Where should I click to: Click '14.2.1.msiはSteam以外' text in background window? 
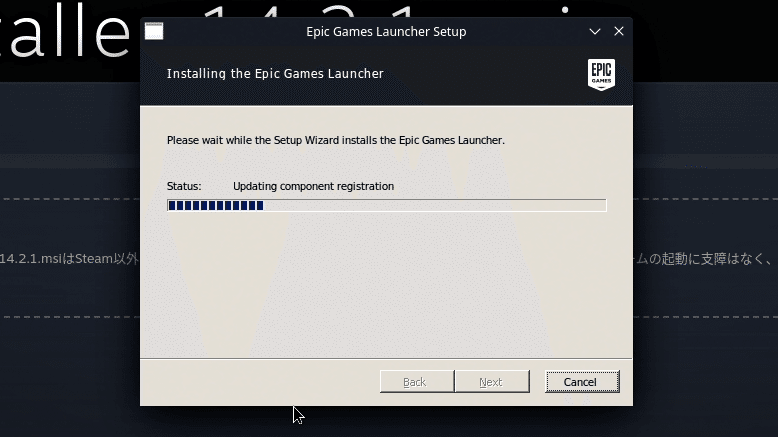(x=69, y=258)
